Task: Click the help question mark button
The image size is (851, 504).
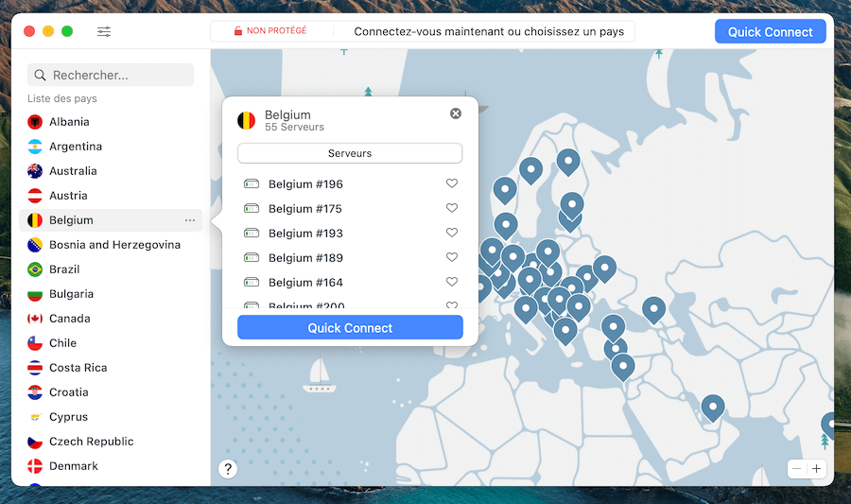Action: pos(228,469)
